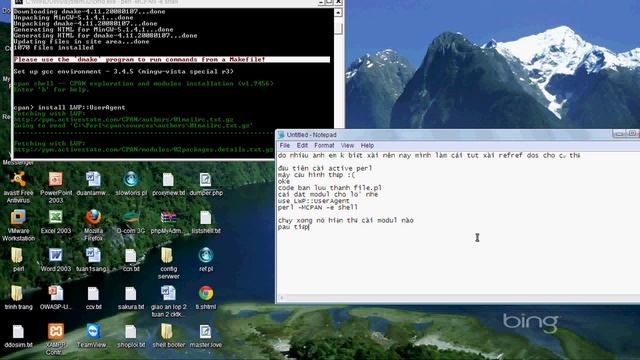This screenshot has width=640, height=360.
Task: Click inside Notepad text area after 'pau tiep'
Action: [311, 227]
